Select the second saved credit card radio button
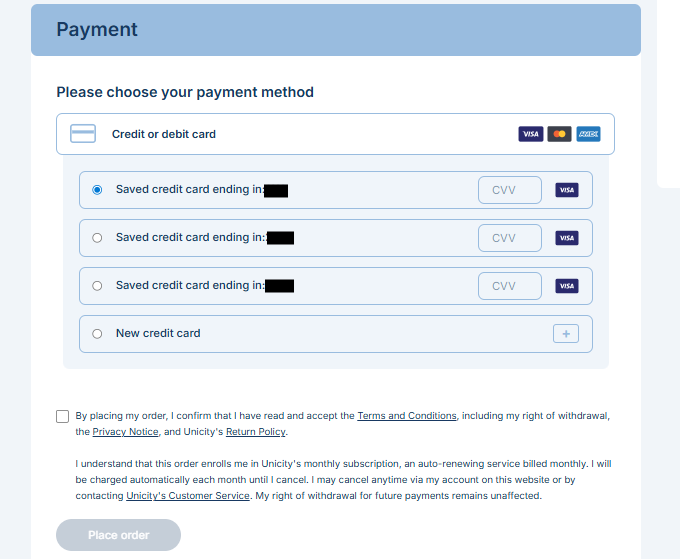 coord(97,238)
